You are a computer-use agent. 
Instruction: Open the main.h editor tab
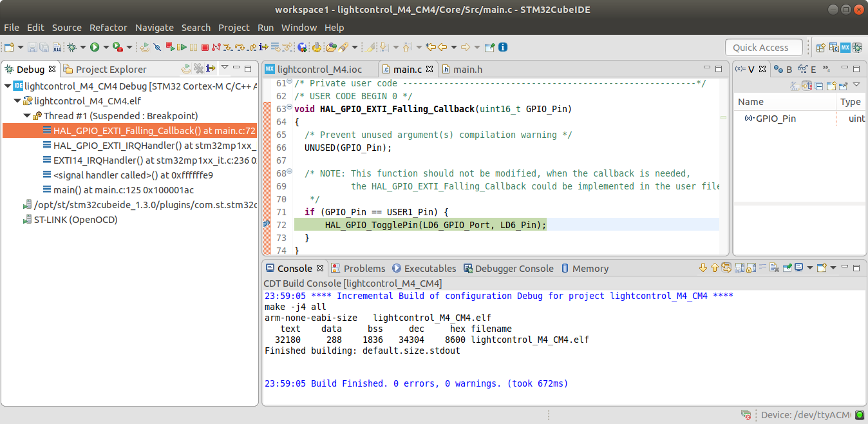(462, 69)
